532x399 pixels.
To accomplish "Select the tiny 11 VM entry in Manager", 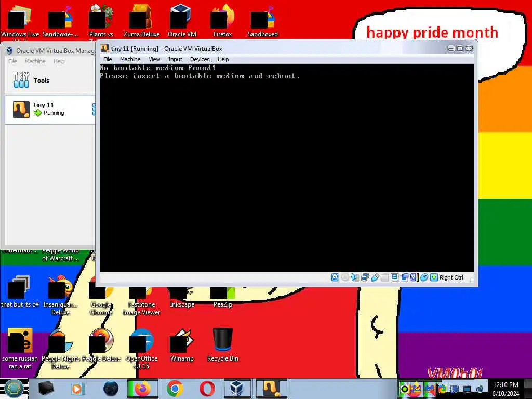I will [50, 109].
